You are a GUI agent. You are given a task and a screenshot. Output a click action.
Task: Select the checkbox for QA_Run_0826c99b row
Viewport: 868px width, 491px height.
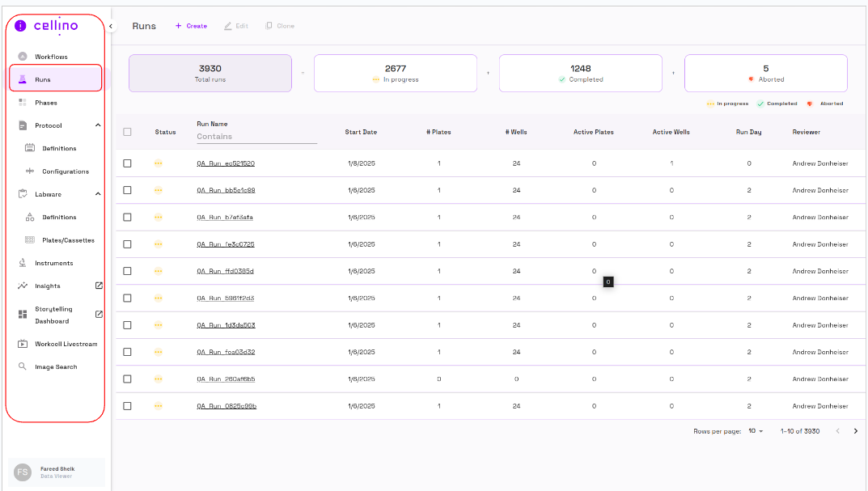(127, 406)
